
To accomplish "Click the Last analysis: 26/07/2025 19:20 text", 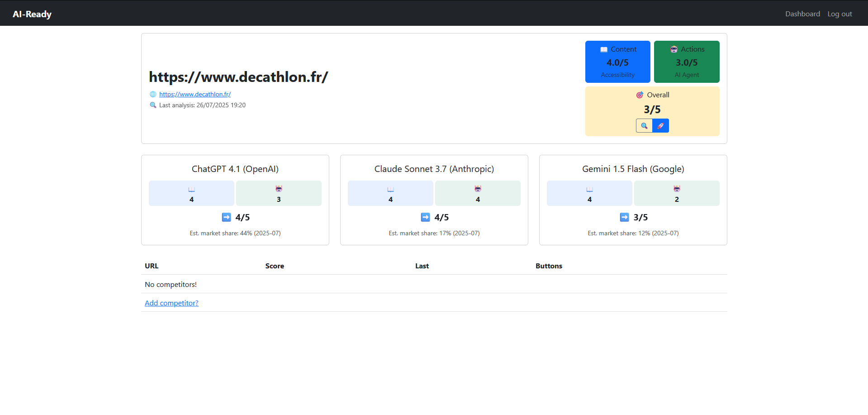I will coord(202,105).
